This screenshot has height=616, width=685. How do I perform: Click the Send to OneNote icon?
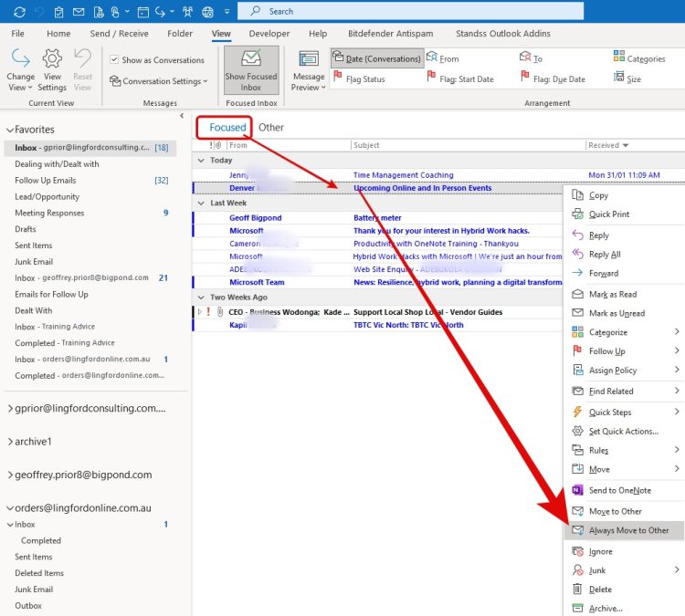pyautogui.click(x=577, y=490)
